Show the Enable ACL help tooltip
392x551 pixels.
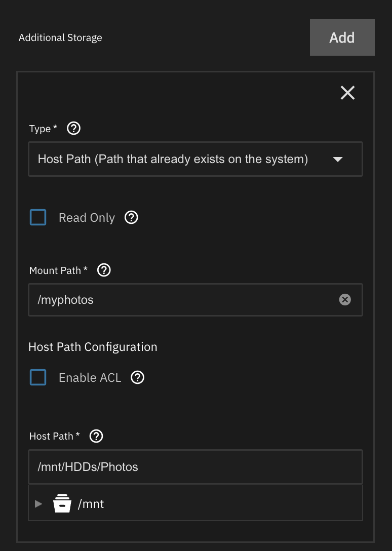pos(138,378)
